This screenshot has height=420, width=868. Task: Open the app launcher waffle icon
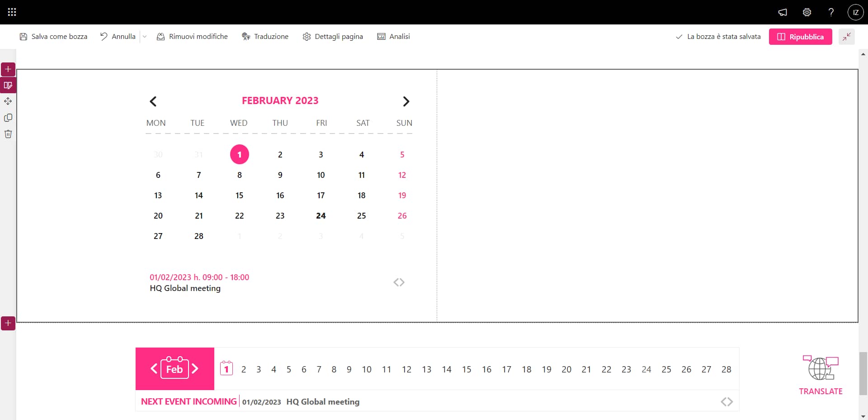pos(12,12)
